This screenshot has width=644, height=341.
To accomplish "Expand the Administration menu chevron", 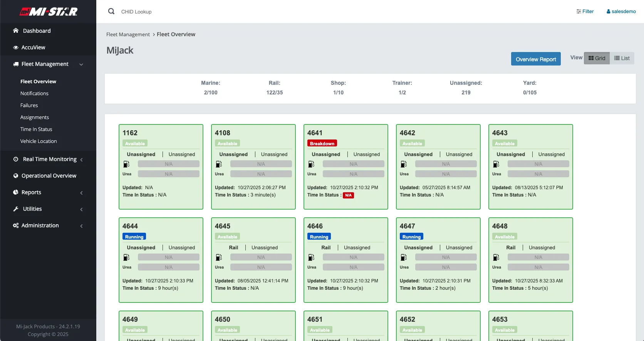I will pos(81,226).
